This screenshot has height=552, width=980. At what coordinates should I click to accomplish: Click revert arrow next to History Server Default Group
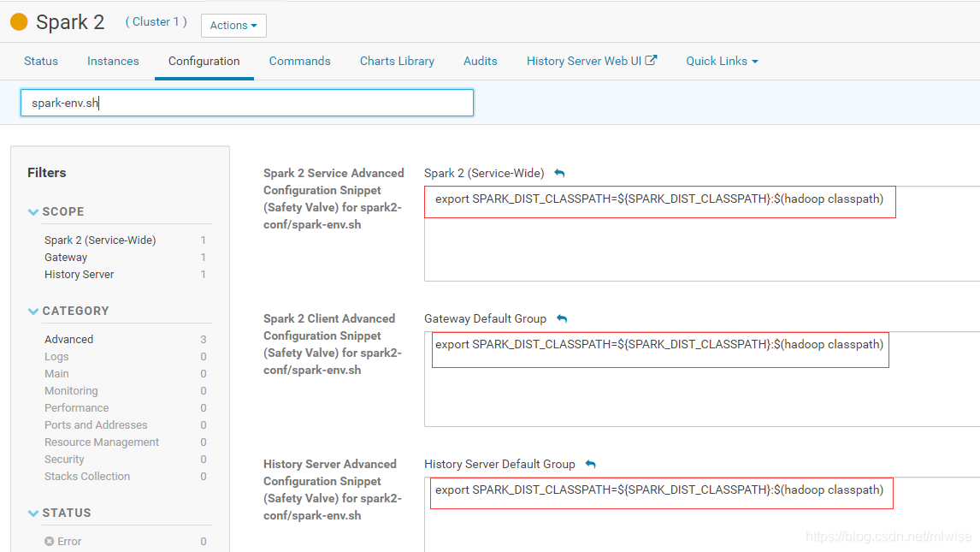pyautogui.click(x=590, y=463)
